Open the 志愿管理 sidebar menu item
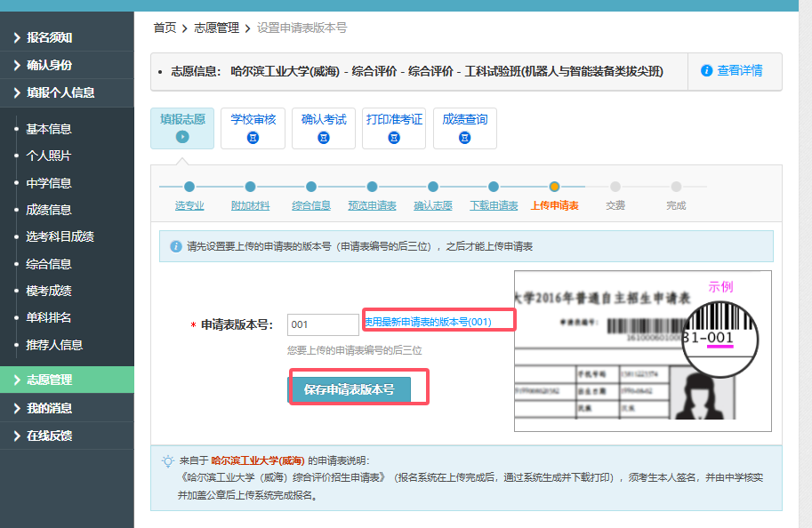The image size is (812, 528). [49, 380]
